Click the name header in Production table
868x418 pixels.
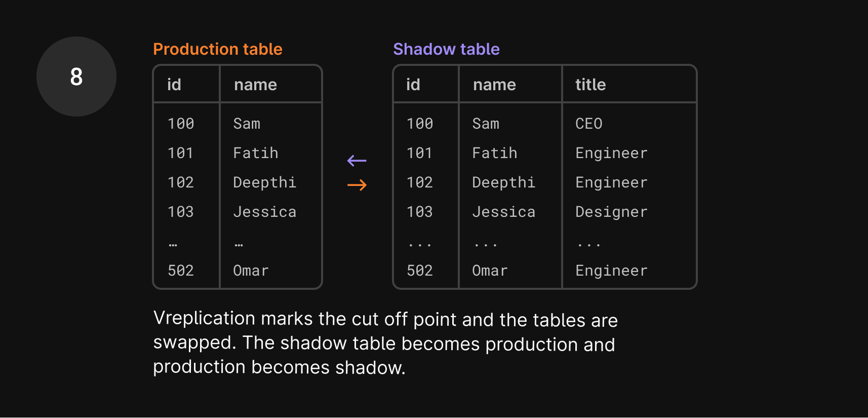(x=255, y=85)
